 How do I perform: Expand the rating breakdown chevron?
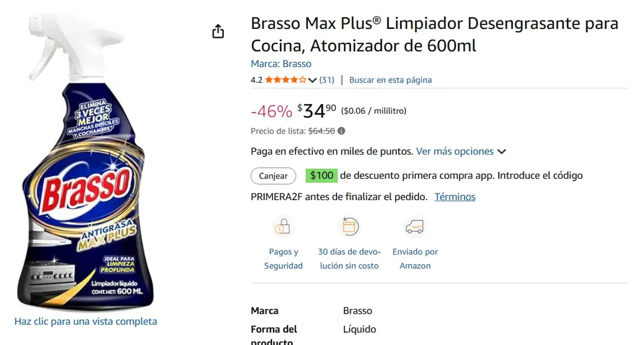click(312, 79)
